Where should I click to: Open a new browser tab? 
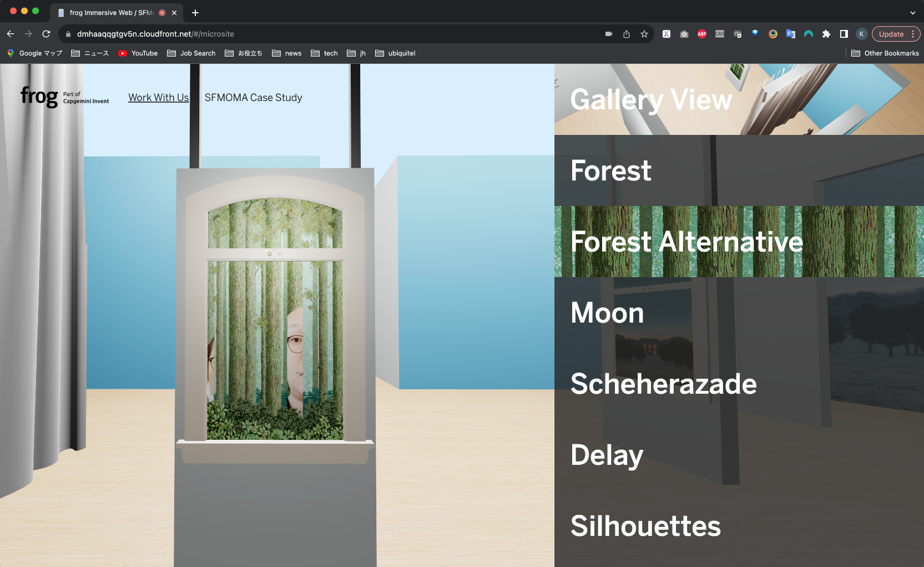tap(195, 13)
